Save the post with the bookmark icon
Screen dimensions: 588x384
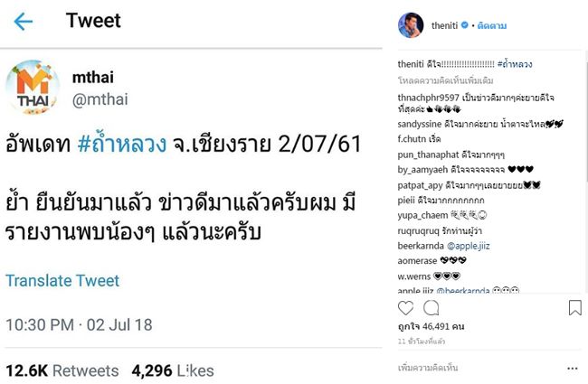[x=574, y=309]
